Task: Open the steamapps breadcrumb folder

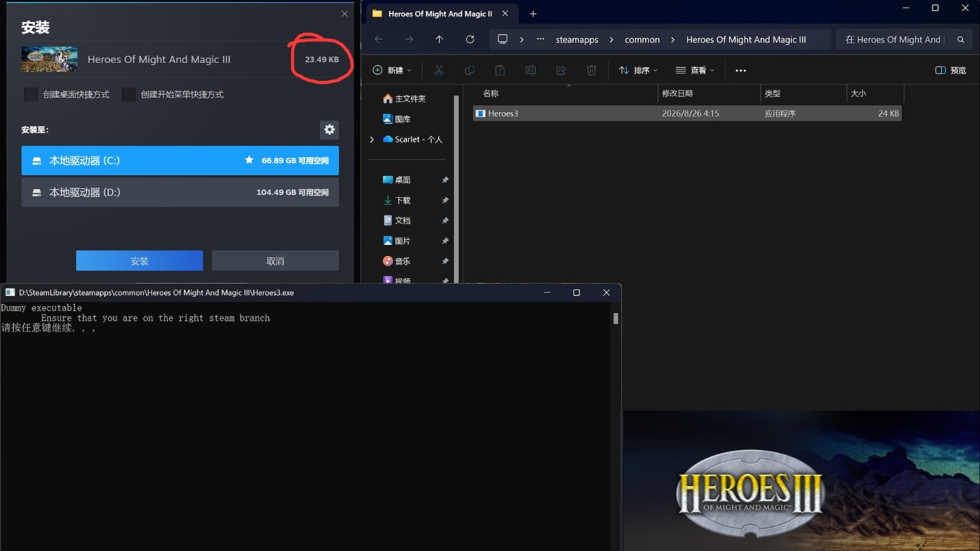Action: [x=577, y=39]
